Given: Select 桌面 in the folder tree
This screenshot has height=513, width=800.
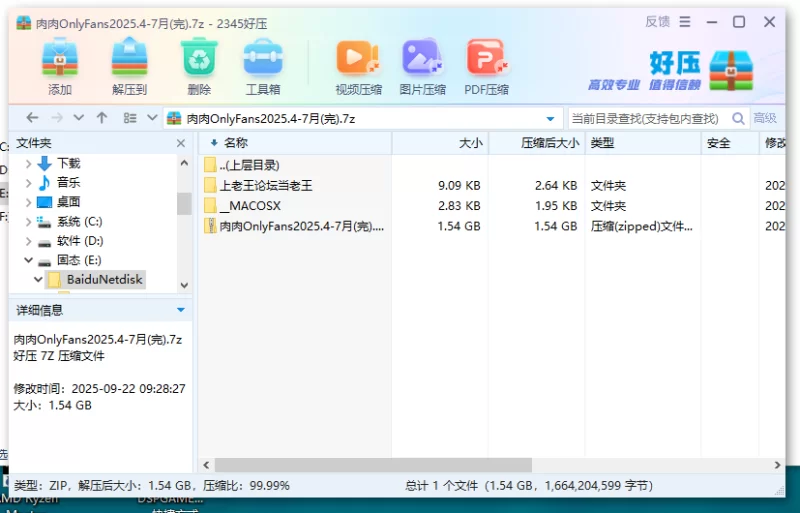Looking at the screenshot, I should pyautogui.click(x=68, y=202).
